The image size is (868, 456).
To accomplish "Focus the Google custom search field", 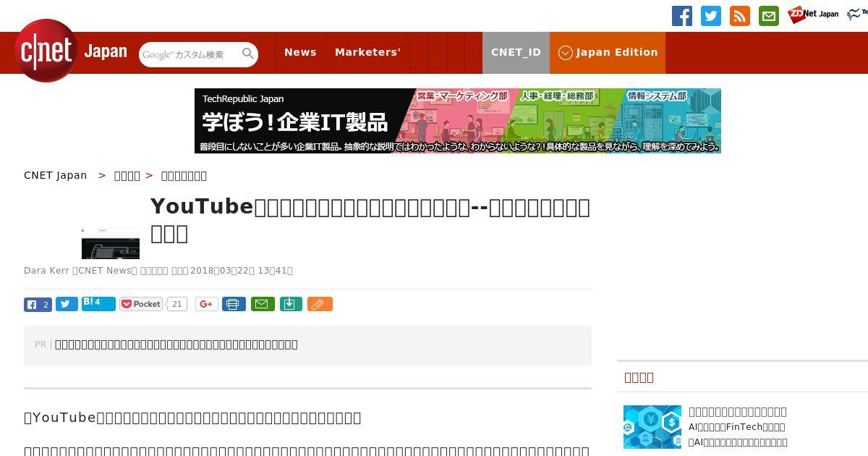I will click(x=190, y=54).
